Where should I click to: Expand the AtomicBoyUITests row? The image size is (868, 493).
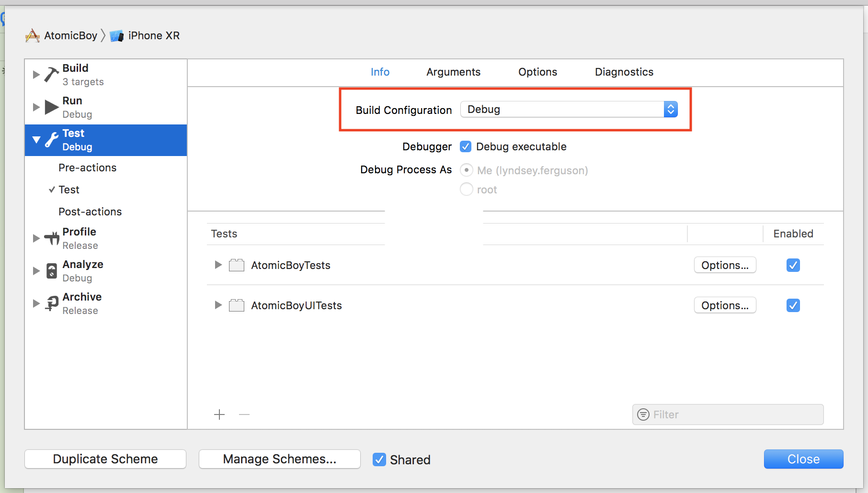point(218,305)
